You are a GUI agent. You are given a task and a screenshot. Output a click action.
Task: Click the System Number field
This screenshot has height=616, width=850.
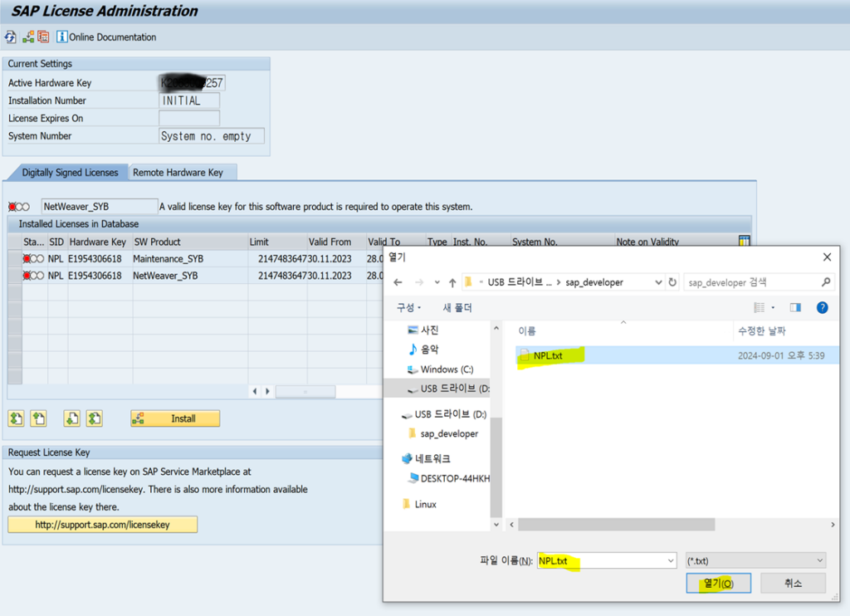pos(212,135)
